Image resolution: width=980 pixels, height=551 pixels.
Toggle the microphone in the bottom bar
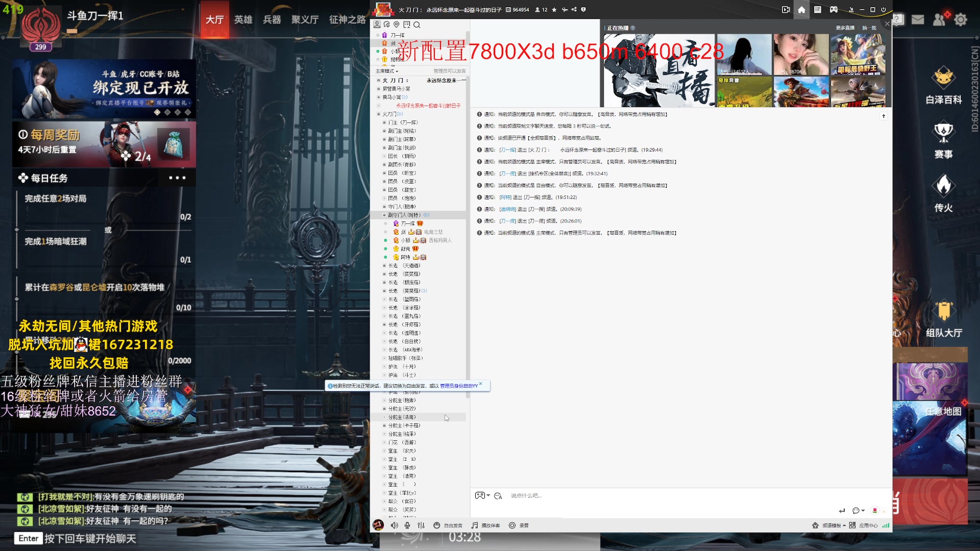click(x=407, y=525)
